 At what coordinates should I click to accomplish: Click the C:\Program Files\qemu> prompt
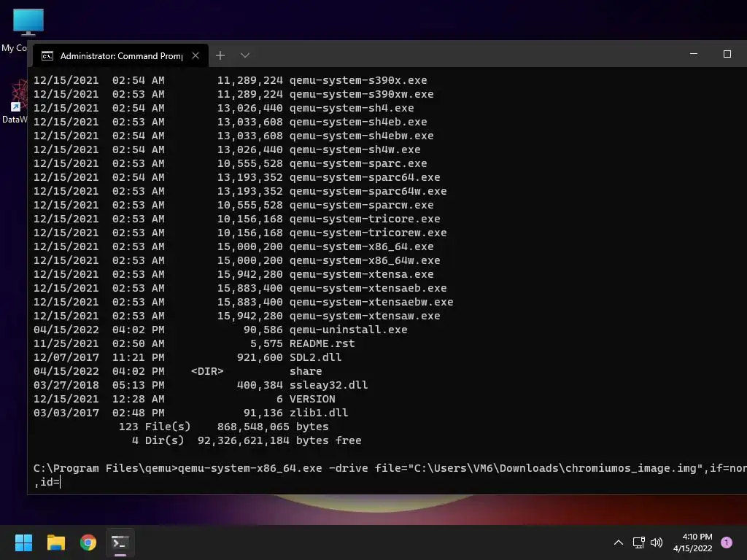(x=105, y=468)
